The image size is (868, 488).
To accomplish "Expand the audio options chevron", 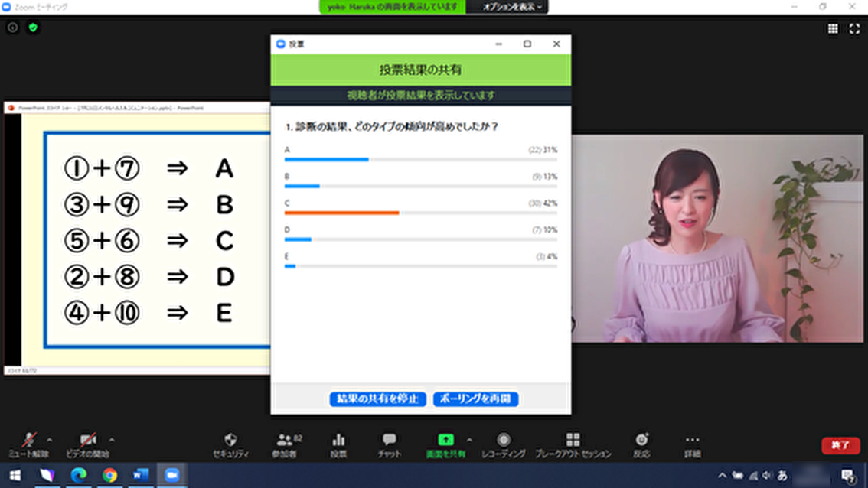I will pos(50,440).
